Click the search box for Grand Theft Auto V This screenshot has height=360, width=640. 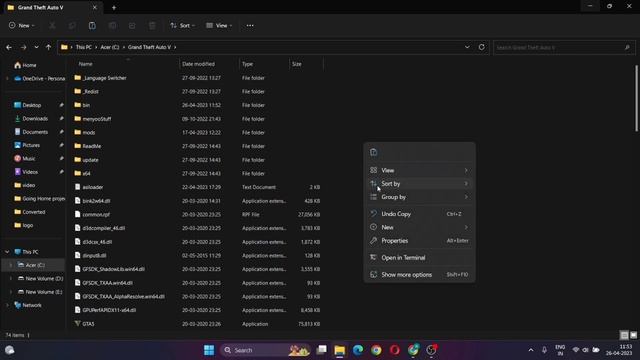pyautogui.click(x=564, y=47)
